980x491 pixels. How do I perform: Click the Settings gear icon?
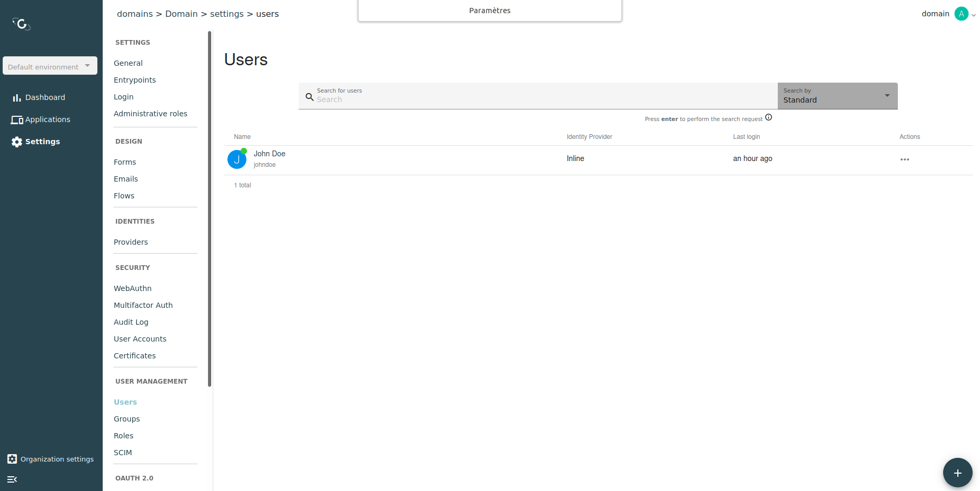pos(17,142)
